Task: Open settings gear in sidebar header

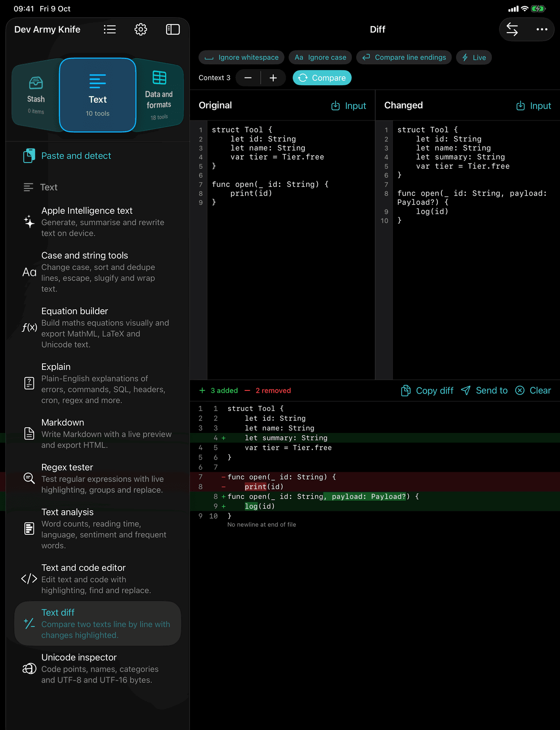Action: [x=141, y=29]
